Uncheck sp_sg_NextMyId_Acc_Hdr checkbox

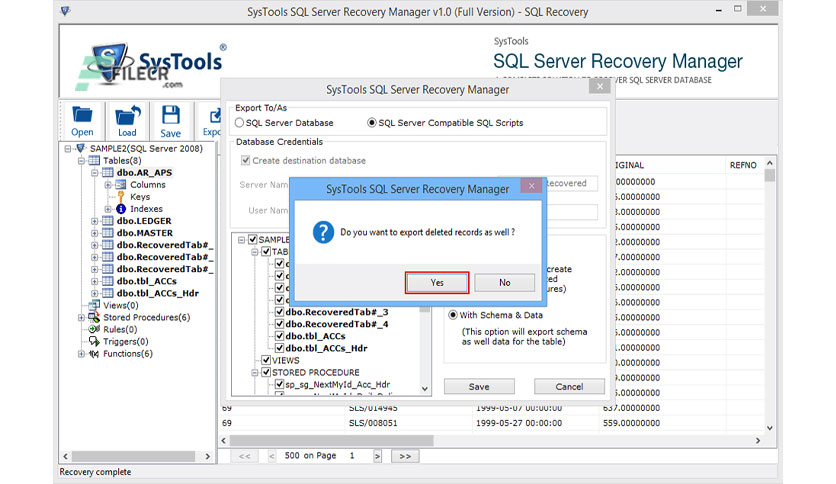[279, 384]
